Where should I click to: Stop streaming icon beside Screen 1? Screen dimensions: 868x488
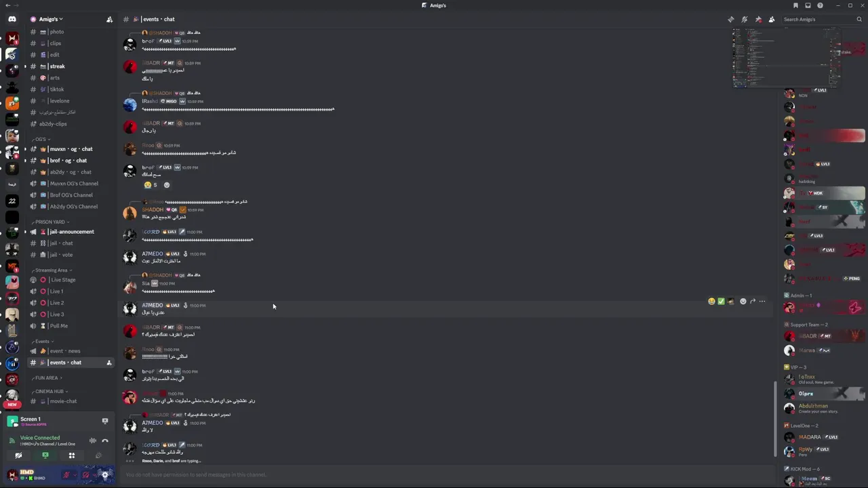pyautogui.click(x=105, y=422)
